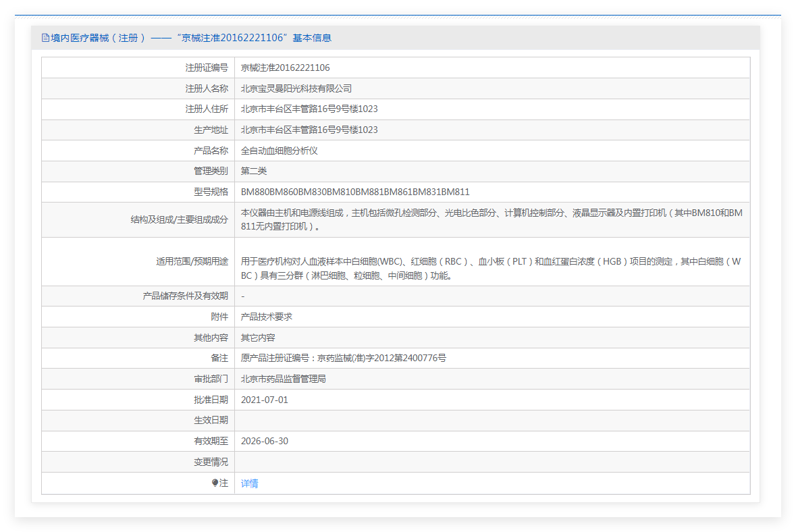The width and height of the screenshot is (796, 532).
Task: Click management category value 第二类
Action: point(254,171)
